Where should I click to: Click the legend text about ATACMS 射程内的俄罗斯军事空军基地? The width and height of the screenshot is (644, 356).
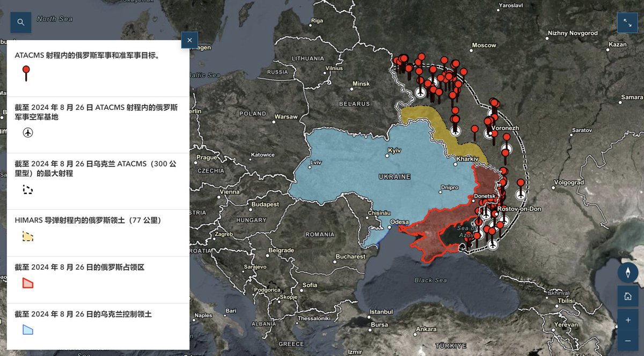[96, 112]
